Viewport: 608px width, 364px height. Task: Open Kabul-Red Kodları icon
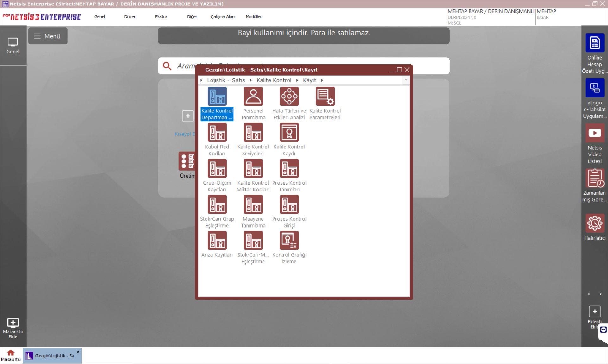click(217, 132)
